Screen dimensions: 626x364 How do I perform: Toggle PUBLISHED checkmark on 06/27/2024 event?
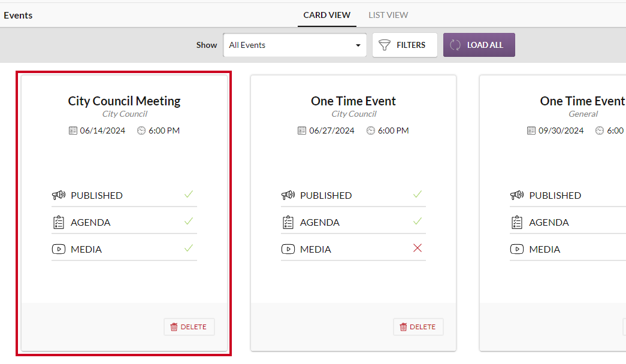pyautogui.click(x=418, y=195)
